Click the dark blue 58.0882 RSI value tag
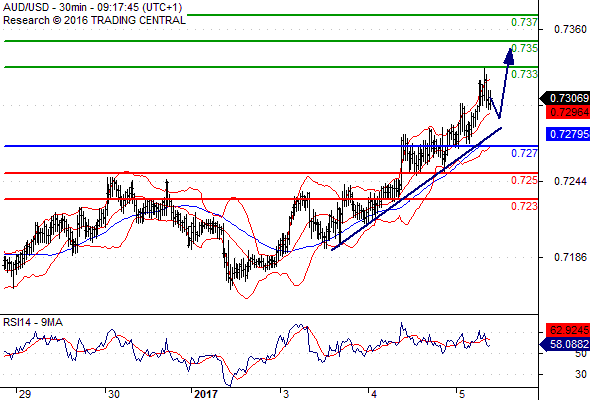 [x=565, y=344]
